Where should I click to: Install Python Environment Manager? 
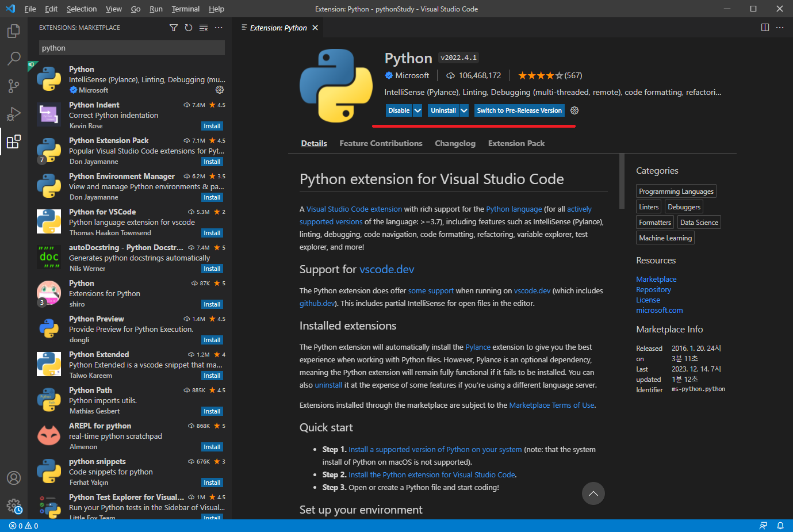(212, 197)
